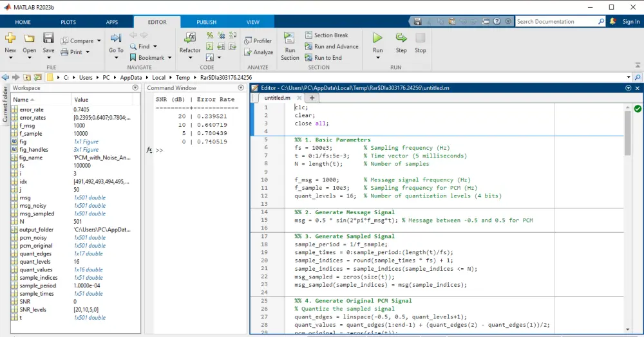Click the Bookmark button
Viewport: 644px width, 337px height.
147,58
